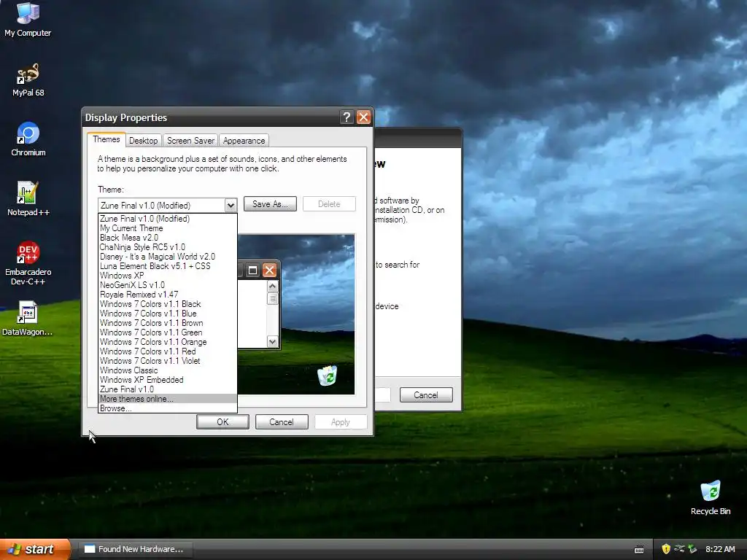Viewport: 747px width, 560px height.
Task: Click the Apply button
Action: [341, 422]
